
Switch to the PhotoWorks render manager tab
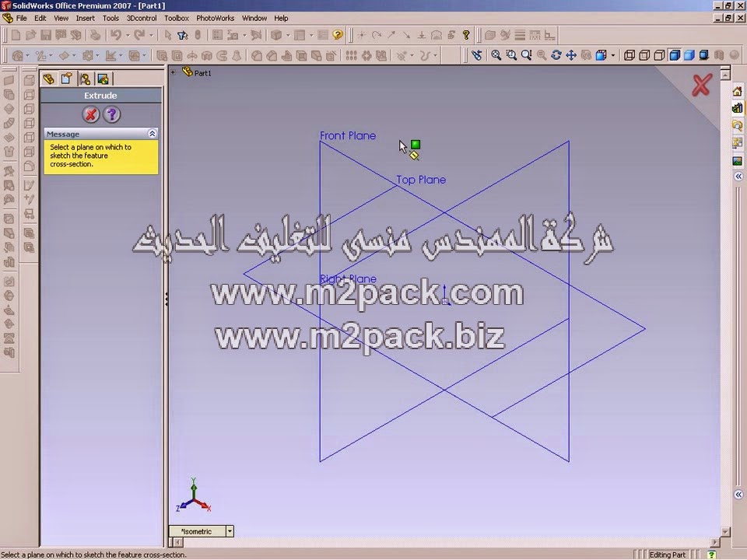click(x=103, y=79)
